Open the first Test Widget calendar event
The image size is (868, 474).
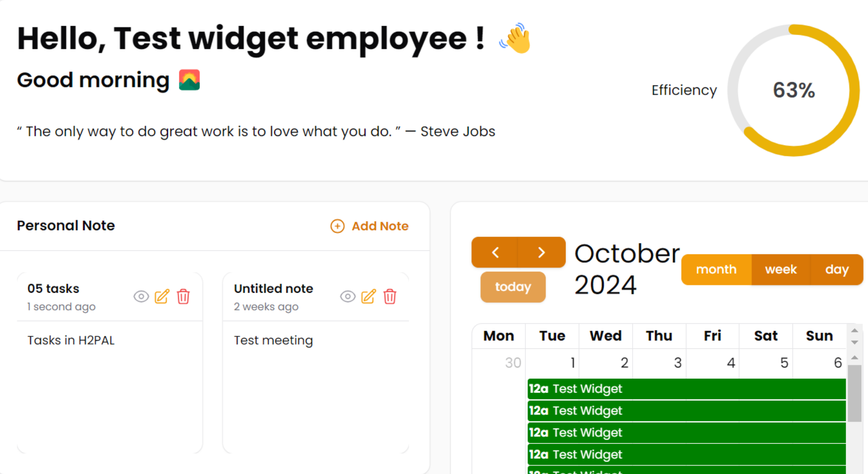point(687,389)
